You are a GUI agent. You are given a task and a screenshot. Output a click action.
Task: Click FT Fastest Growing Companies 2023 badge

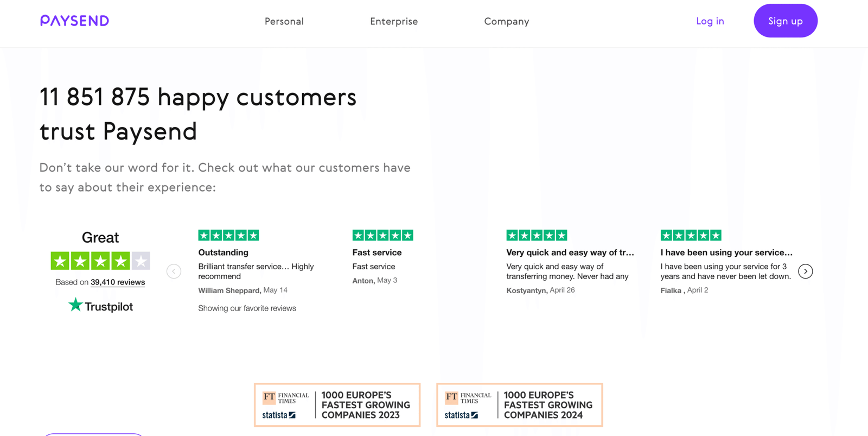pos(337,405)
